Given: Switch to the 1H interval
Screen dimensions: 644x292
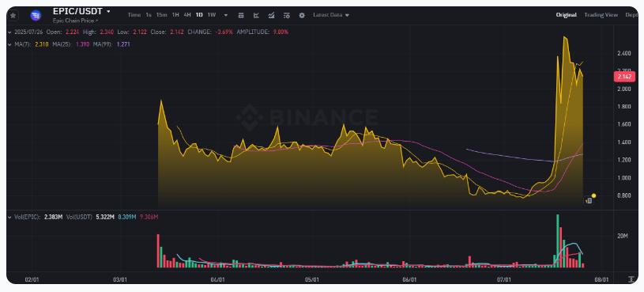Looking at the screenshot, I should tap(175, 15).
